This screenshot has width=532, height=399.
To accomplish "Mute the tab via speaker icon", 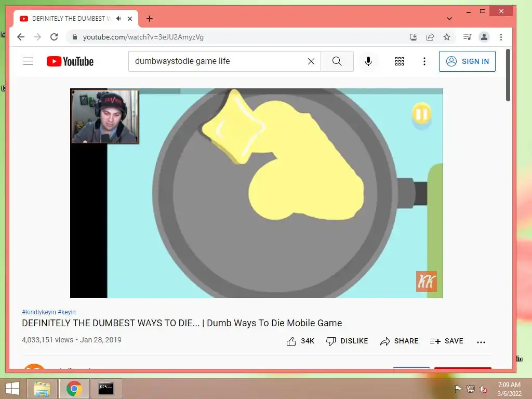I will [119, 19].
